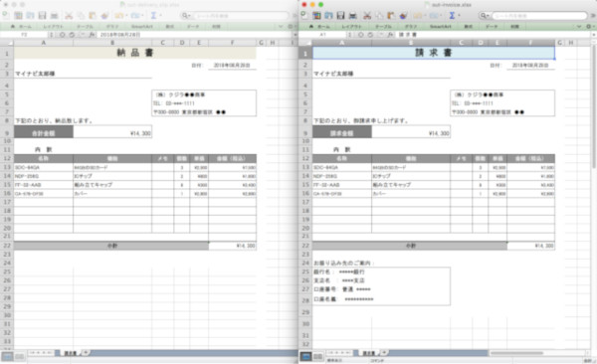Screen dimensions: 597x364
Task: Click the Cut scissors icon in the invoice window
Action: tap(367, 16)
